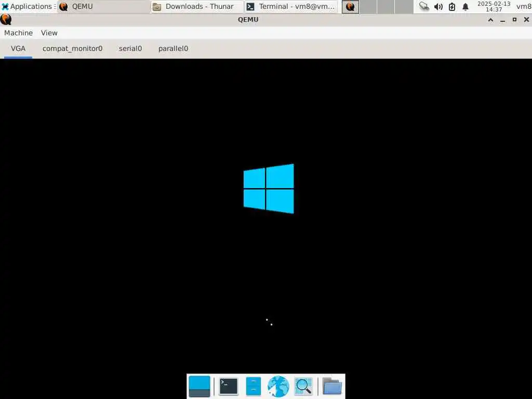Switch to the serial0 tab
Image resolution: width=532 pixels, height=399 pixels.
point(130,48)
